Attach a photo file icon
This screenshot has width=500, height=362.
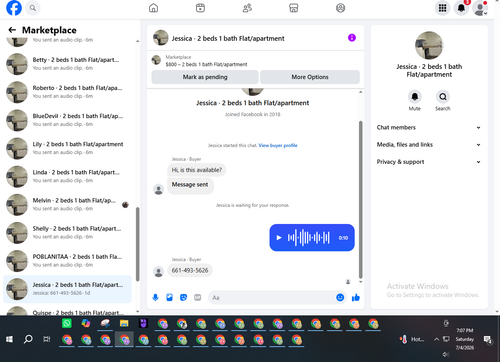[169, 297]
